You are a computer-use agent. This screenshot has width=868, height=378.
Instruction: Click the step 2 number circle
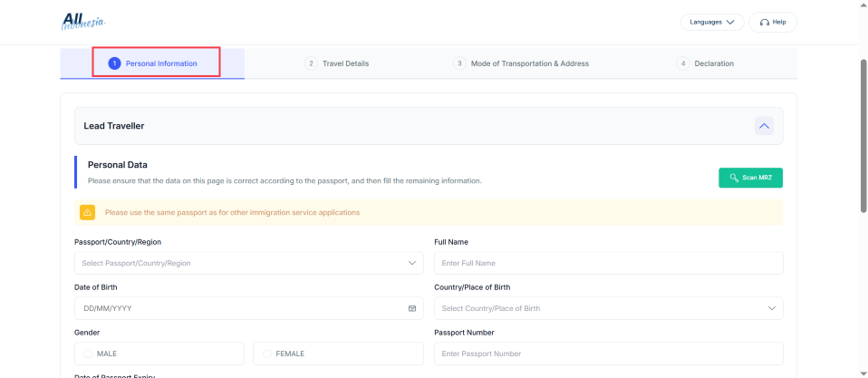tap(311, 63)
